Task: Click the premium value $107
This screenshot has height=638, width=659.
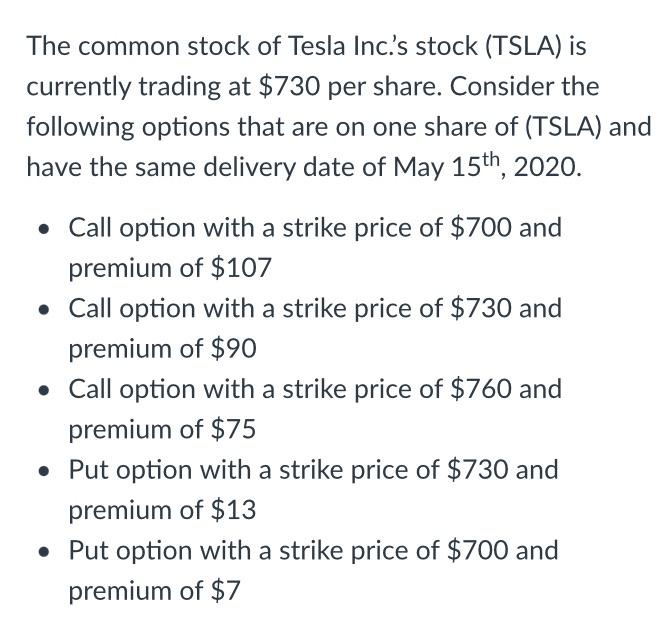Action: point(242,268)
